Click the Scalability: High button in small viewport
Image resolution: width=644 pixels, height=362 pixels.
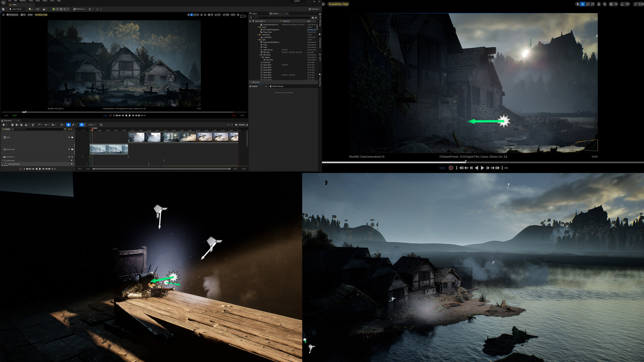[41, 15]
